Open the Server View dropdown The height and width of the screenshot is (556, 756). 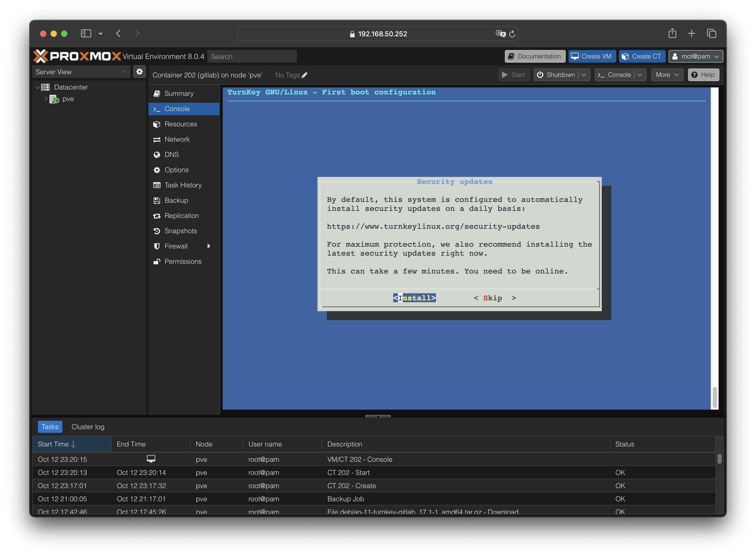tap(81, 72)
